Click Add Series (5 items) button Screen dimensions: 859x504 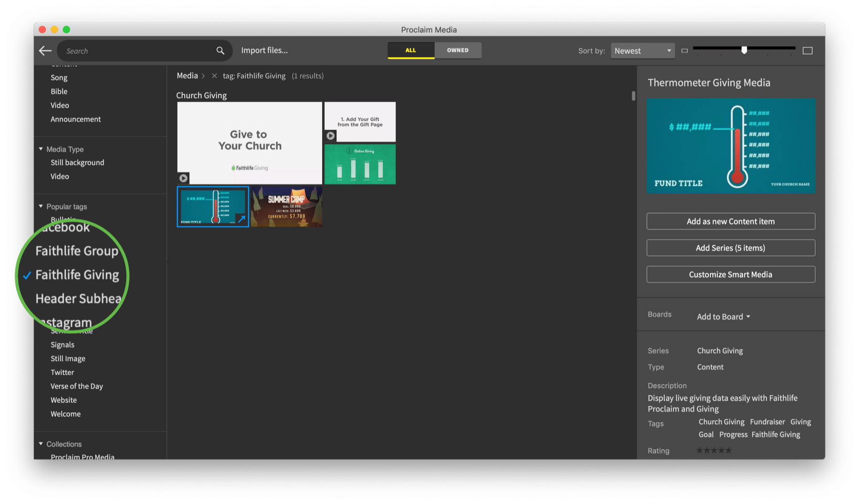(x=731, y=248)
